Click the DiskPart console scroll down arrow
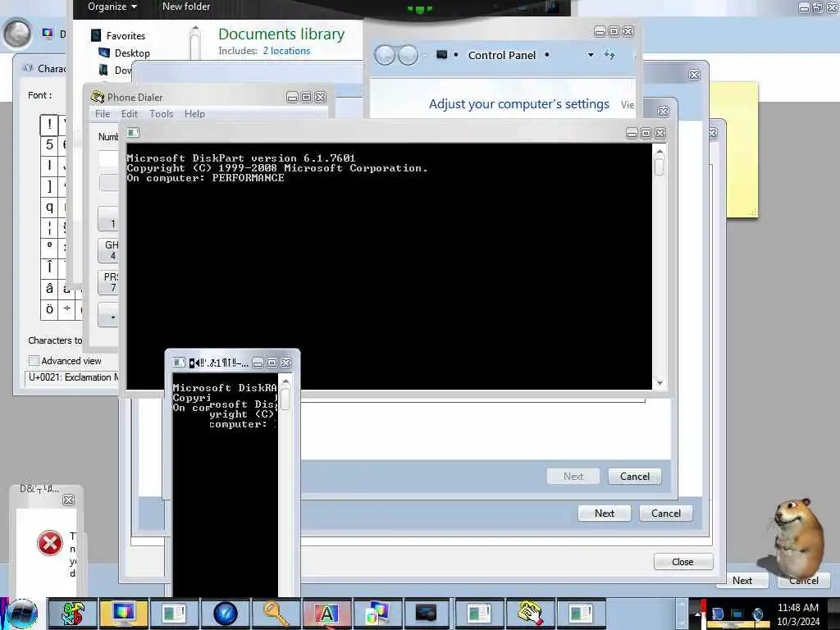The width and height of the screenshot is (840, 630). [660, 382]
